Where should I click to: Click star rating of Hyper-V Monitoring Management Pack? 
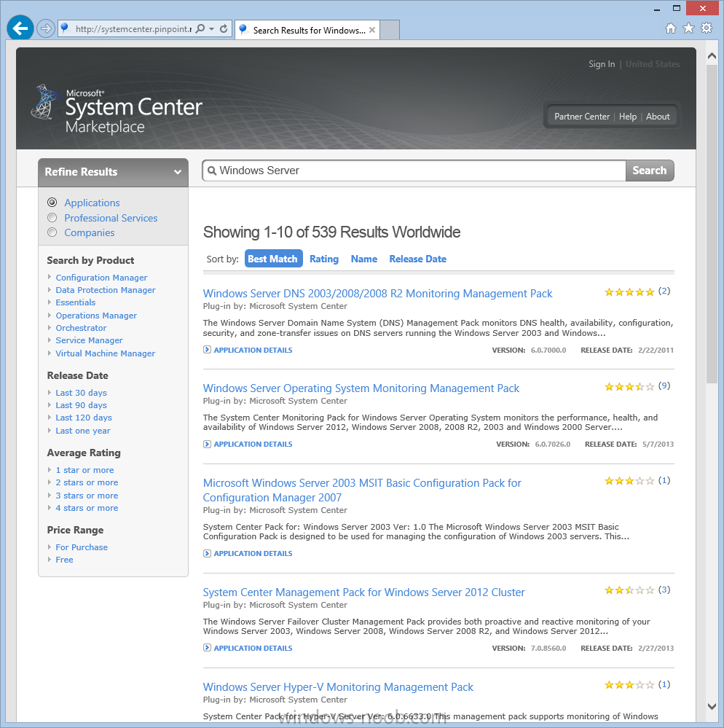click(x=629, y=685)
